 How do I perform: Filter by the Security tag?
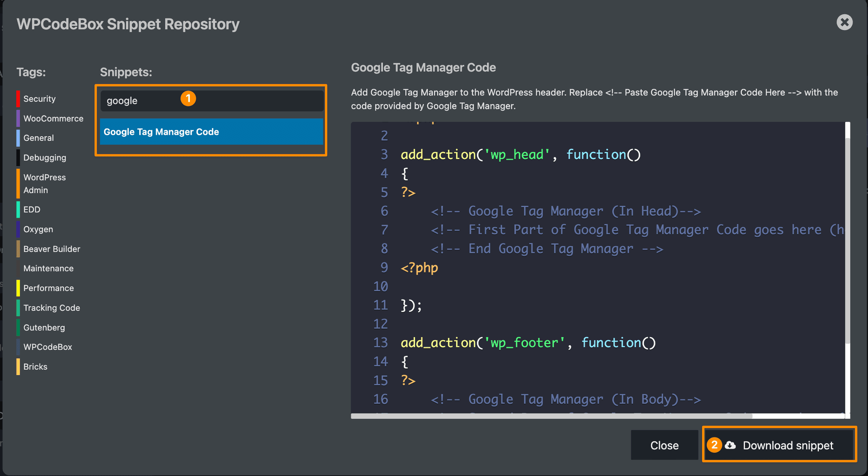(x=39, y=99)
